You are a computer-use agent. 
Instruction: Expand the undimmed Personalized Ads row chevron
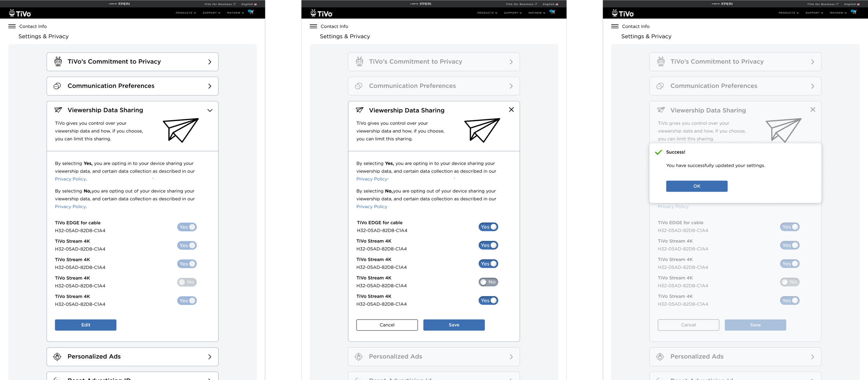tap(210, 357)
